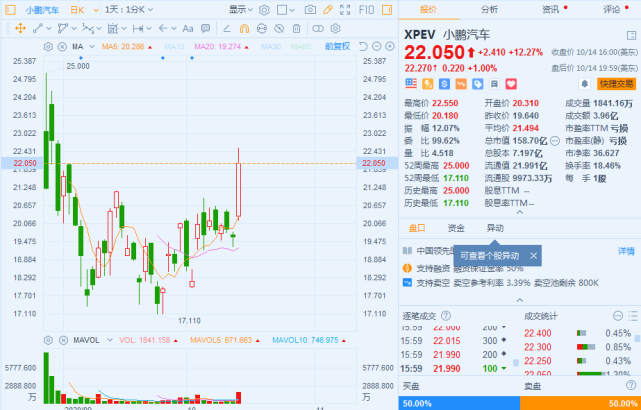The width and height of the screenshot is (641, 410).
Task: Toggle the MA20 line visibility
Action: tap(220, 47)
